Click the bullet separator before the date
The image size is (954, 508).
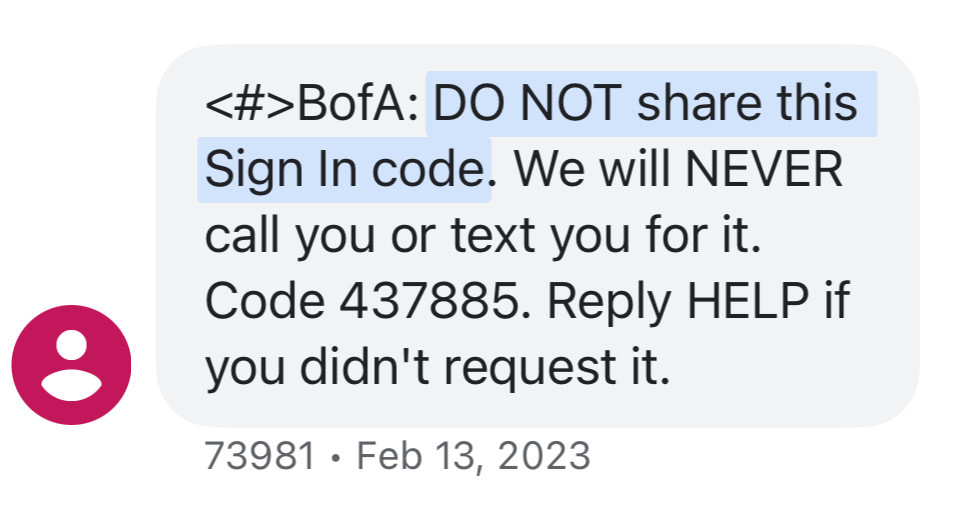coord(336,458)
